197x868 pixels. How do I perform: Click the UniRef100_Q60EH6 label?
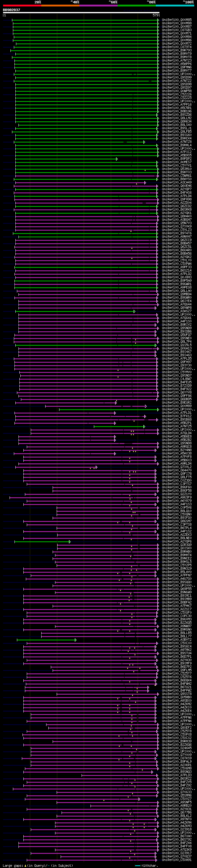coord(177,186)
